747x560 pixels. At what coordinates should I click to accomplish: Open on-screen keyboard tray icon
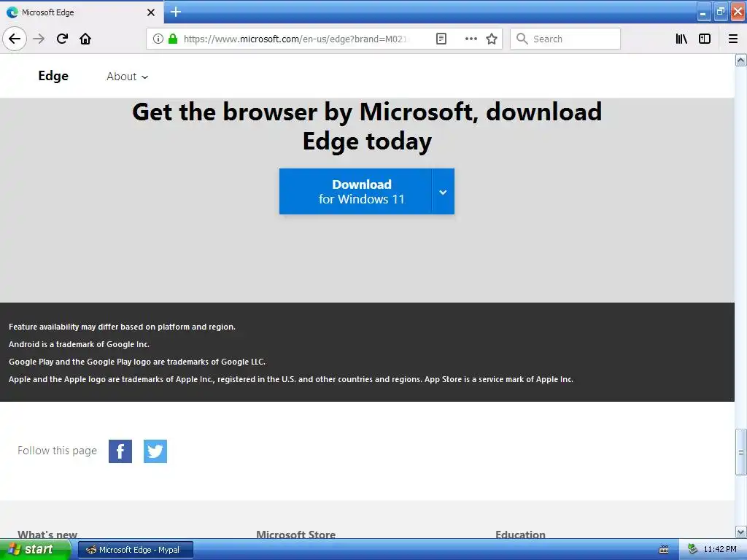coord(663,550)
